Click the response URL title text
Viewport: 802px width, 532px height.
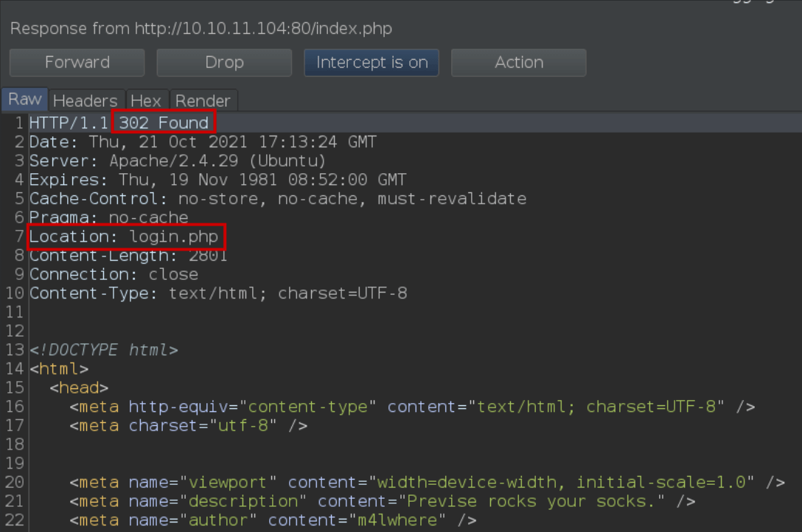tap(201, 29)
